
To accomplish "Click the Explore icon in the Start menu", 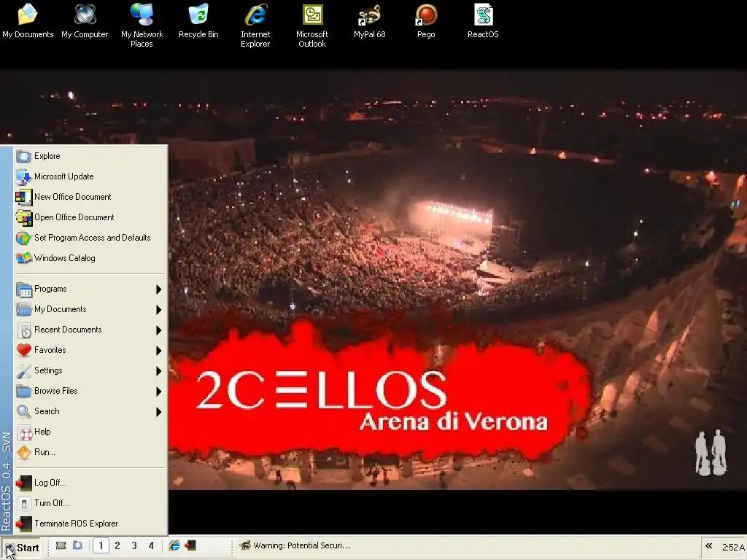I will click(24, 156).
